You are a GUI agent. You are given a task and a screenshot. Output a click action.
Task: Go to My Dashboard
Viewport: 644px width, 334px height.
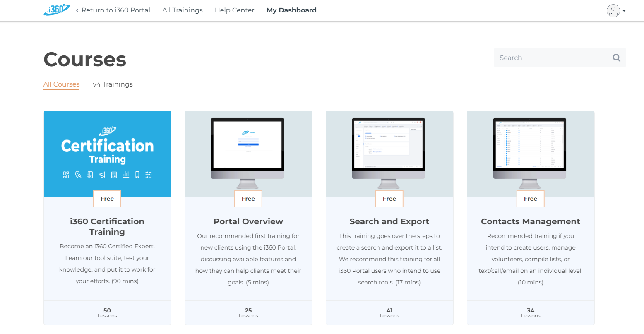291,10
